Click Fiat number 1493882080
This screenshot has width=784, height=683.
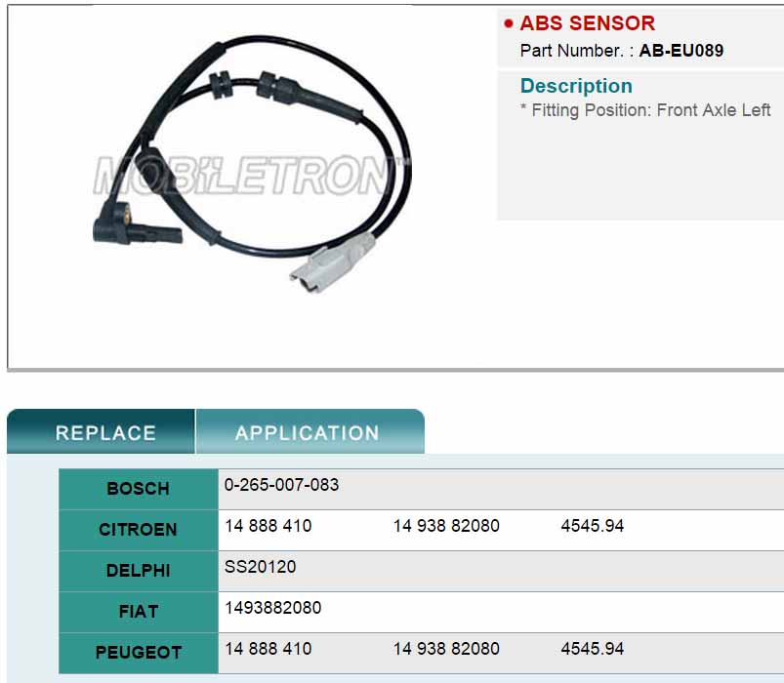click(272, 608)
